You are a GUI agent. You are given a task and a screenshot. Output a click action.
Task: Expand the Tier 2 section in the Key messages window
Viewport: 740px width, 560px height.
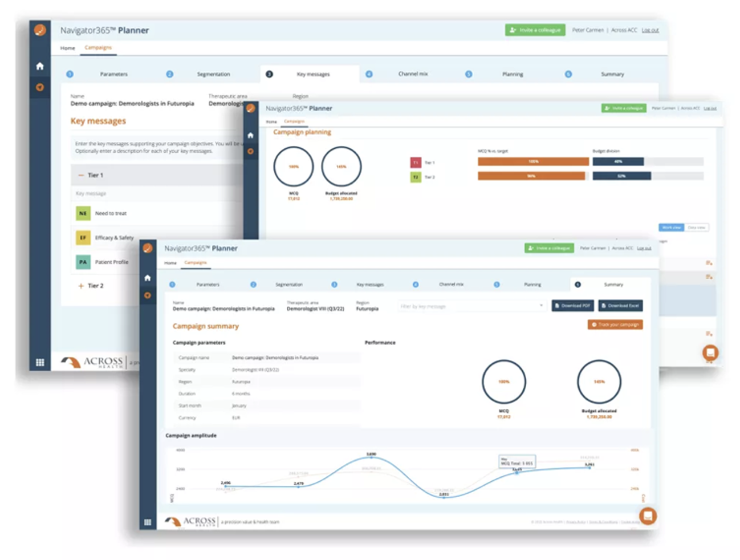[x=81, y=286]
